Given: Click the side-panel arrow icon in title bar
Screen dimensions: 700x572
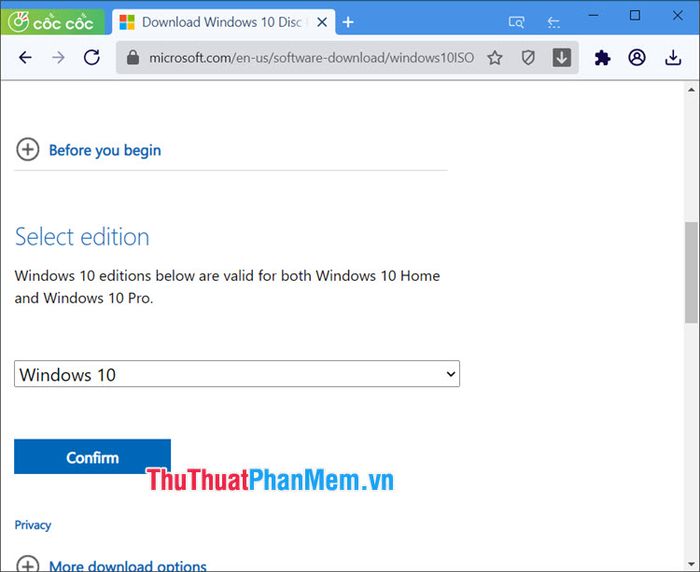Looking at the screenshot, I should (x=554, y=22).
